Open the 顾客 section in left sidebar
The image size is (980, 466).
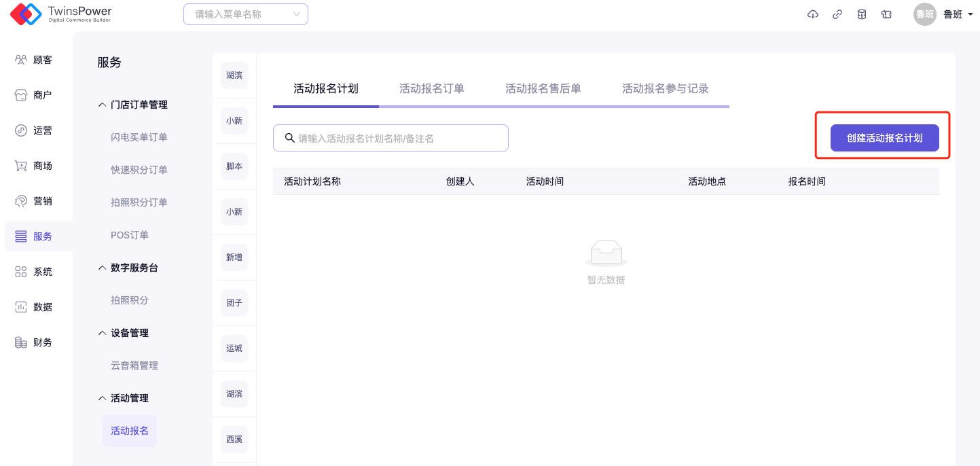[35, 60]
